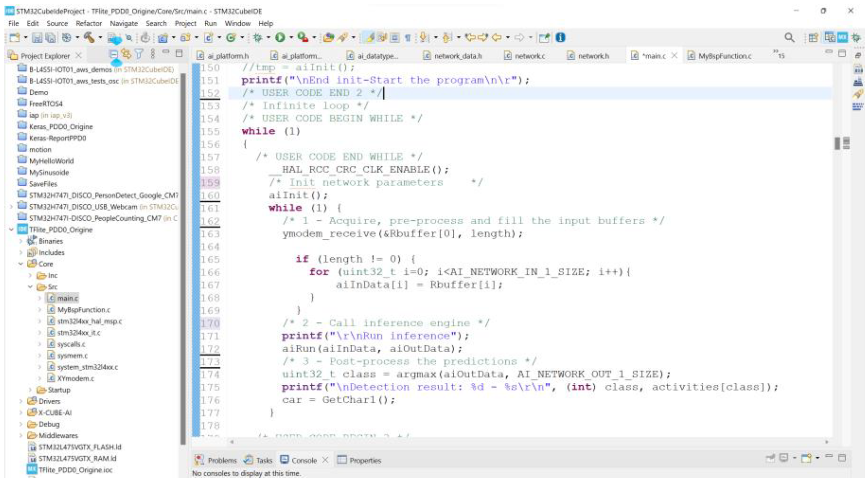Image resolution: width=868 pixels, height=483 pixels.
Task: Switch to the network.c editor tab
Action: 529,56
